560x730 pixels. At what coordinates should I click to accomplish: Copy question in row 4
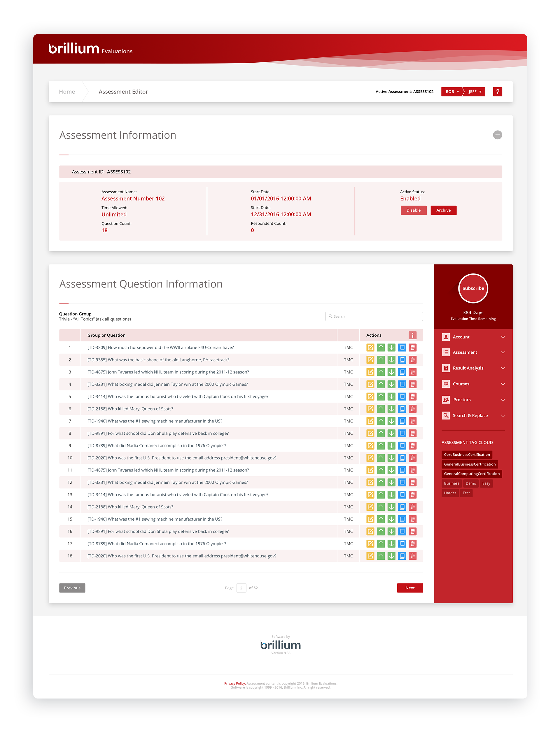coord(402,384)
